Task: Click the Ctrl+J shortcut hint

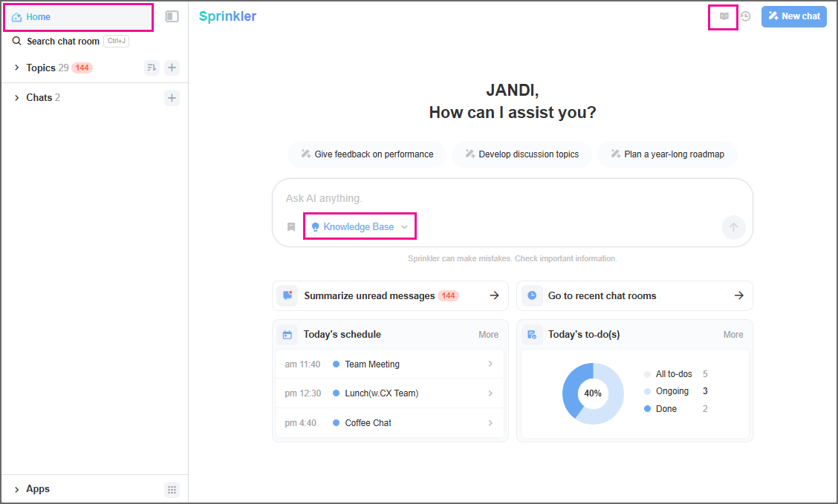Action: click(x=116, y=41)
